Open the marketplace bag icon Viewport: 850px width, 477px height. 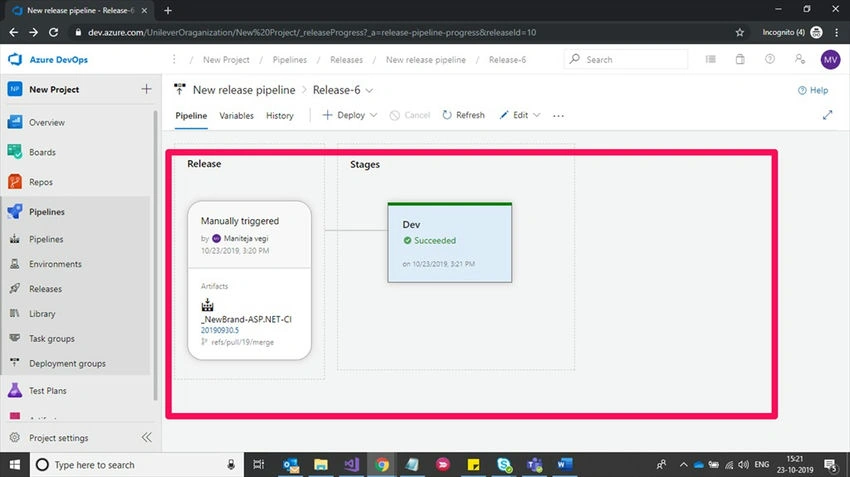740,59
